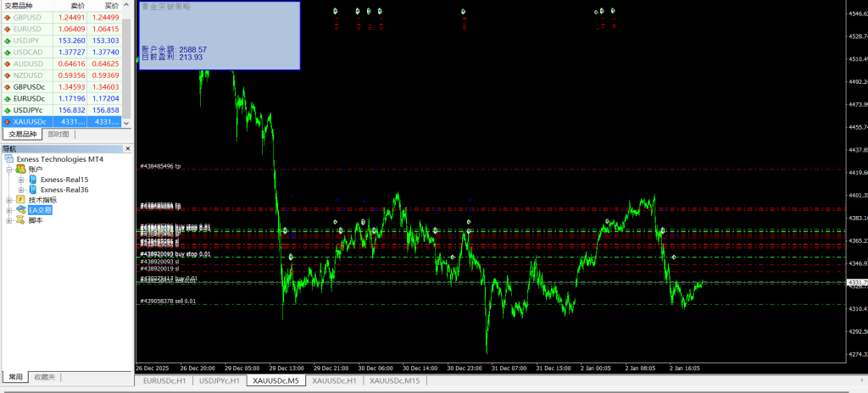Collapse the 账户 accounts tree node
The image size is (868, 393).
point(8,169)
